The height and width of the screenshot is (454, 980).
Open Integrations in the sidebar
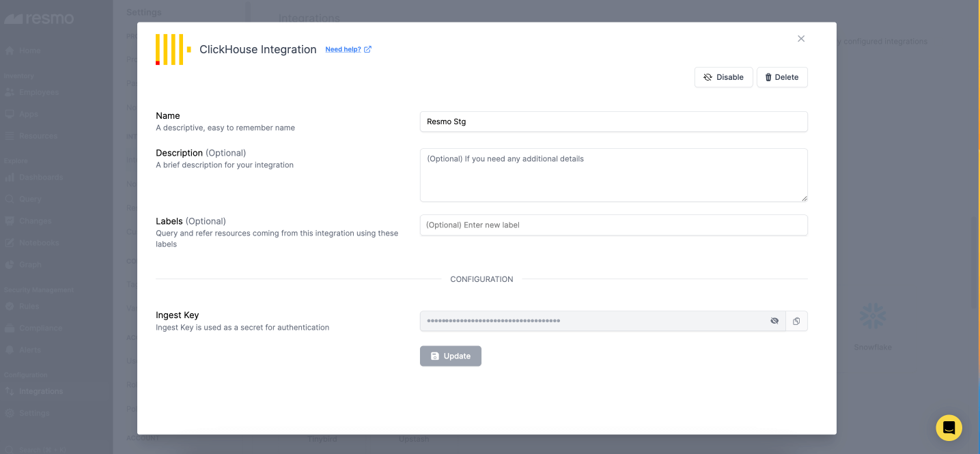40,391
